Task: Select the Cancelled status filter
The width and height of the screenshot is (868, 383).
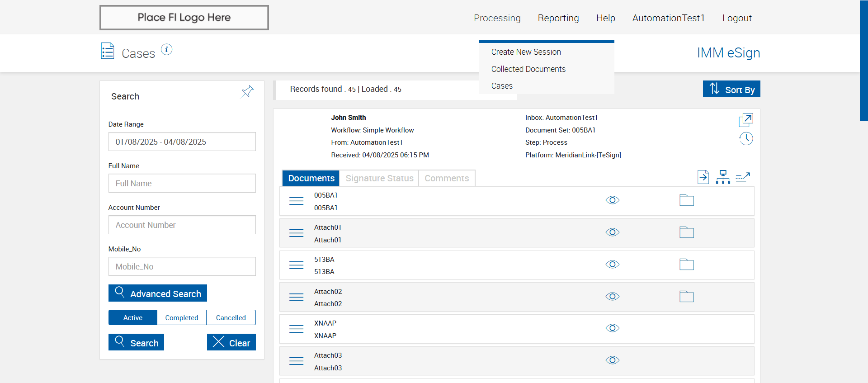Action: [x=231, y=317]
